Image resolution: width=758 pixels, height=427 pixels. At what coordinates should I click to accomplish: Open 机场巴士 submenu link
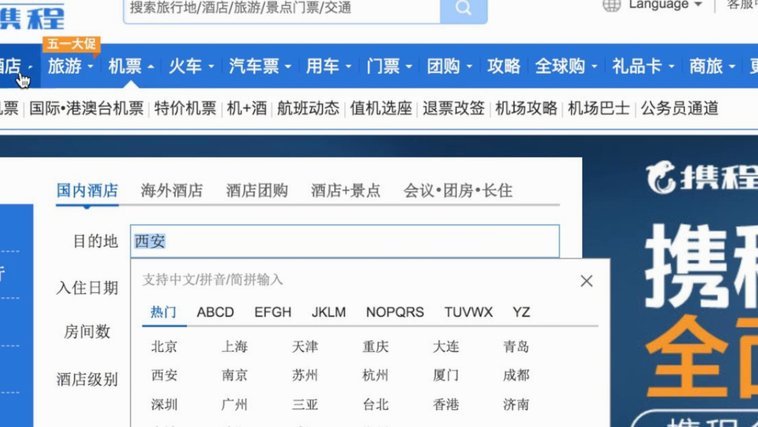pos(598,108)
